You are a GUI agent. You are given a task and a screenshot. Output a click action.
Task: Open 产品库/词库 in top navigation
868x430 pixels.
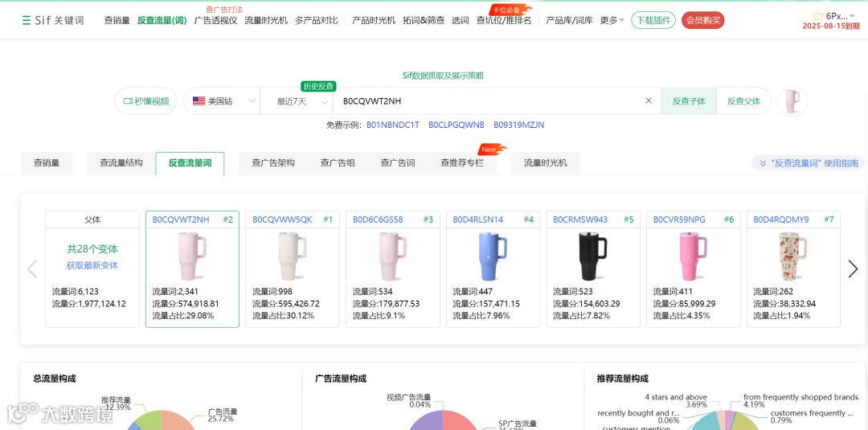[x=569, y=20]
